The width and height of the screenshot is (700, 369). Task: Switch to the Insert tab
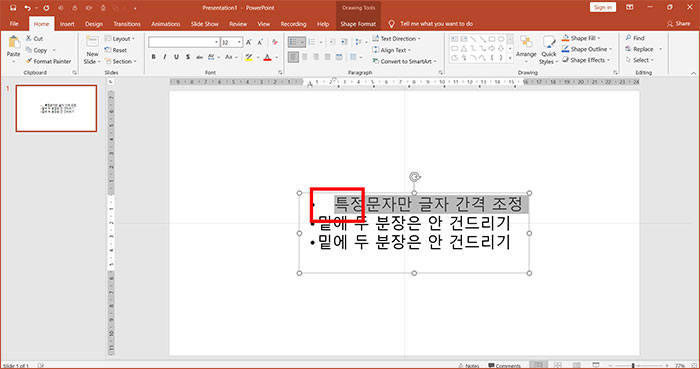click(67, 24)
